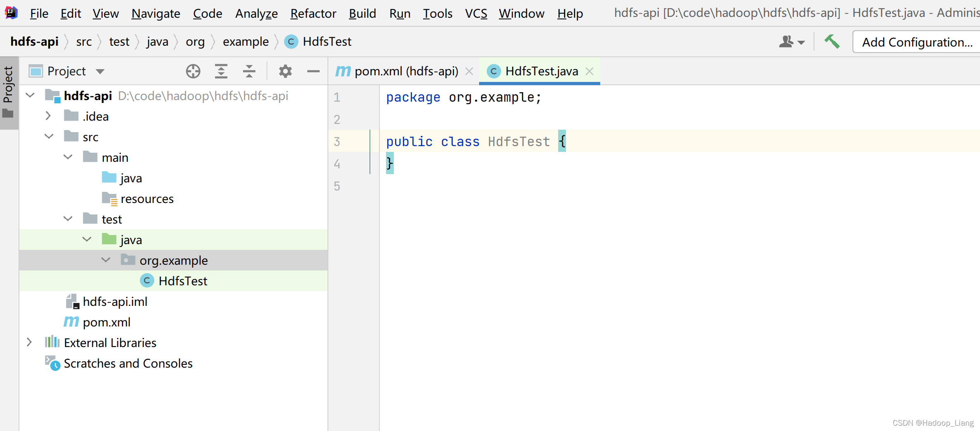Open the Navigate menu
This screenshot has height=431, width=980.
[x=156, y=14]
